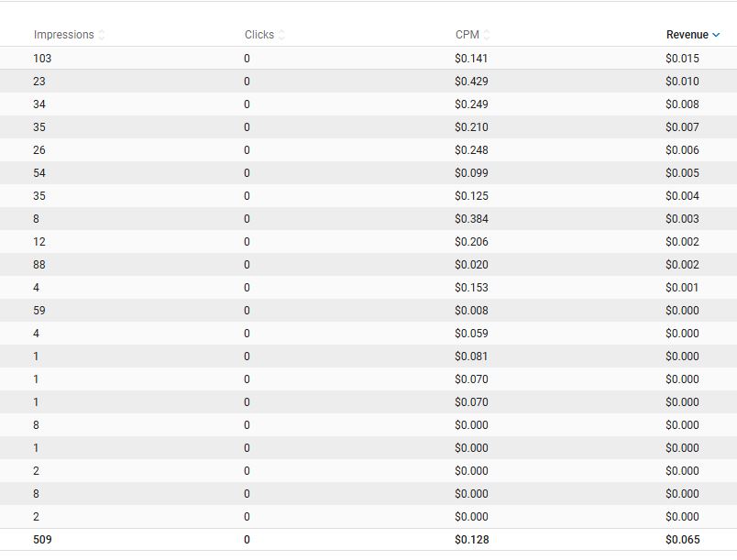Click the $0.001 revenue cell
Image resolution: width=737 pixels, height=560 pixels.
pos(682,288)
